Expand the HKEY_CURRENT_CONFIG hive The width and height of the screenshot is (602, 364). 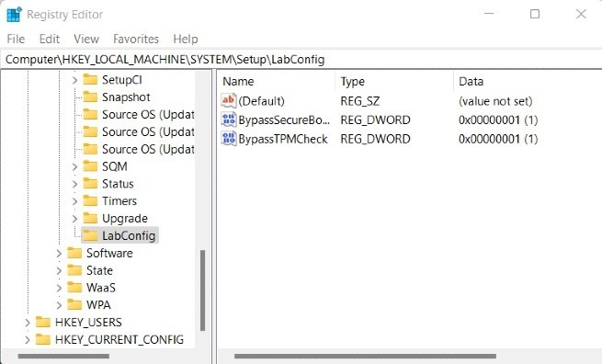pyautogui.click(x=28, y=340)
